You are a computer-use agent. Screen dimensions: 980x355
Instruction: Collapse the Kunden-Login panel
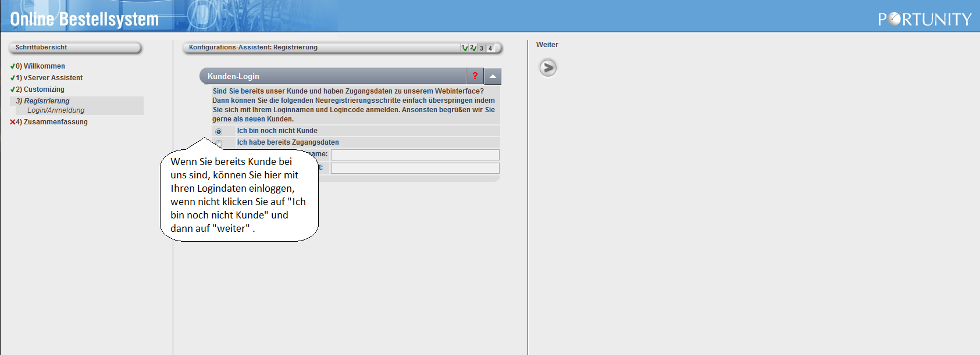(493, 76)
